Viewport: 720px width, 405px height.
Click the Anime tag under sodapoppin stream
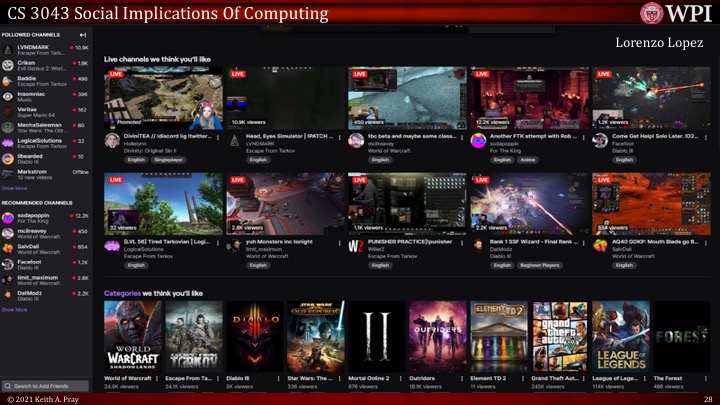coord(529,159)
